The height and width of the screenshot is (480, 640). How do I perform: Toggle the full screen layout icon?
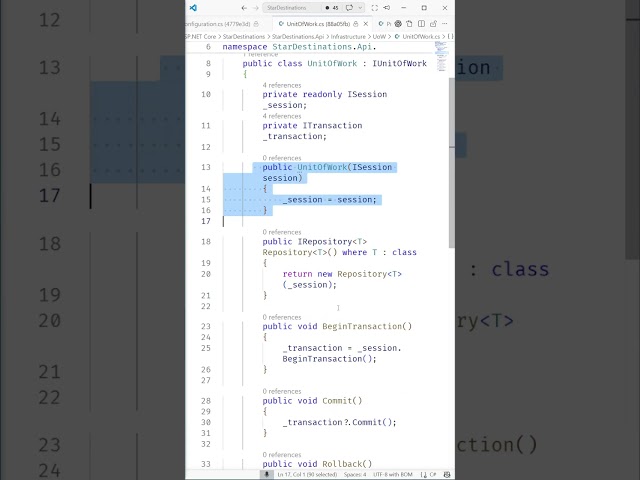click(375, 8)
